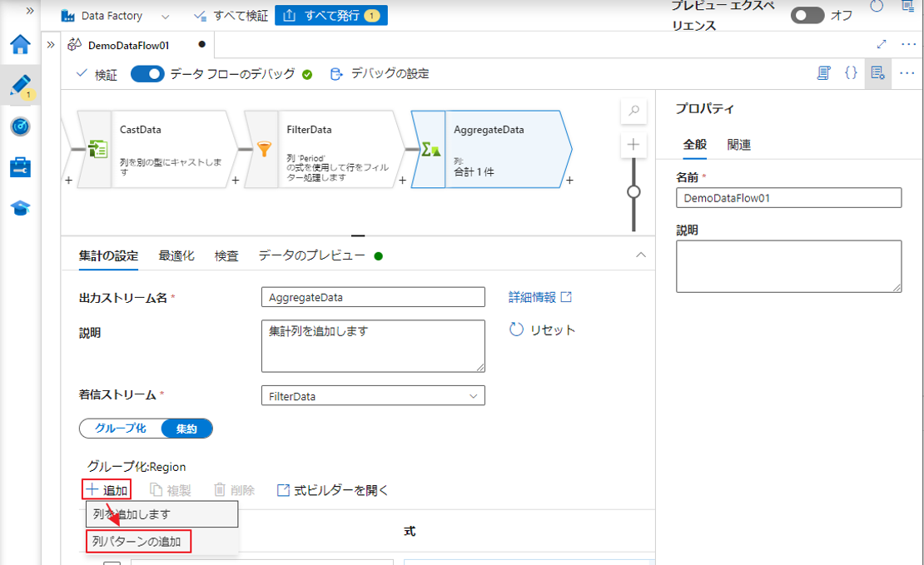Expand the Data Factory dropdown chevron
The image size is (924, 565).
coord(165,17)
